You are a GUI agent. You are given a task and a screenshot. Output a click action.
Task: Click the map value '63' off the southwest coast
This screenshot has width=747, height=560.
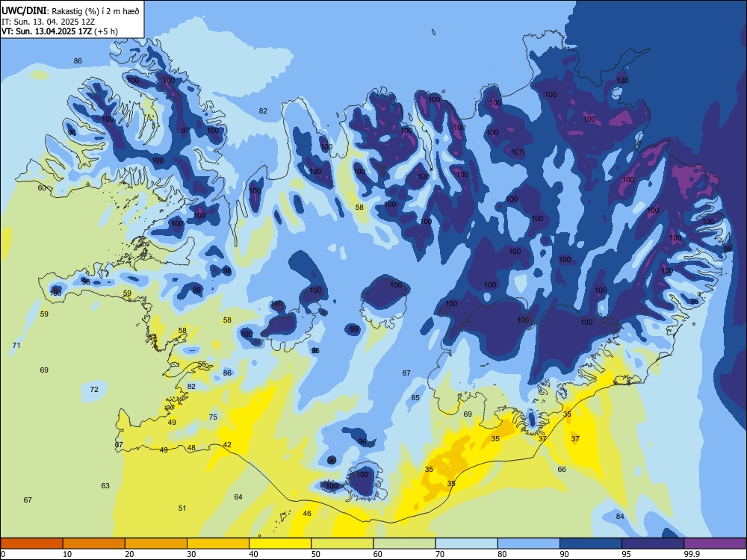click(x=105, y=486)
